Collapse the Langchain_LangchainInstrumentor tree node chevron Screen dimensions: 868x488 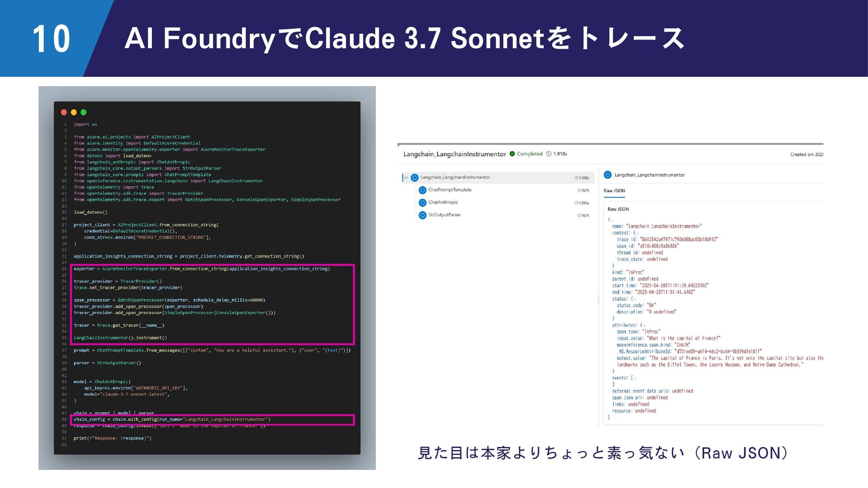pos(406,178)
